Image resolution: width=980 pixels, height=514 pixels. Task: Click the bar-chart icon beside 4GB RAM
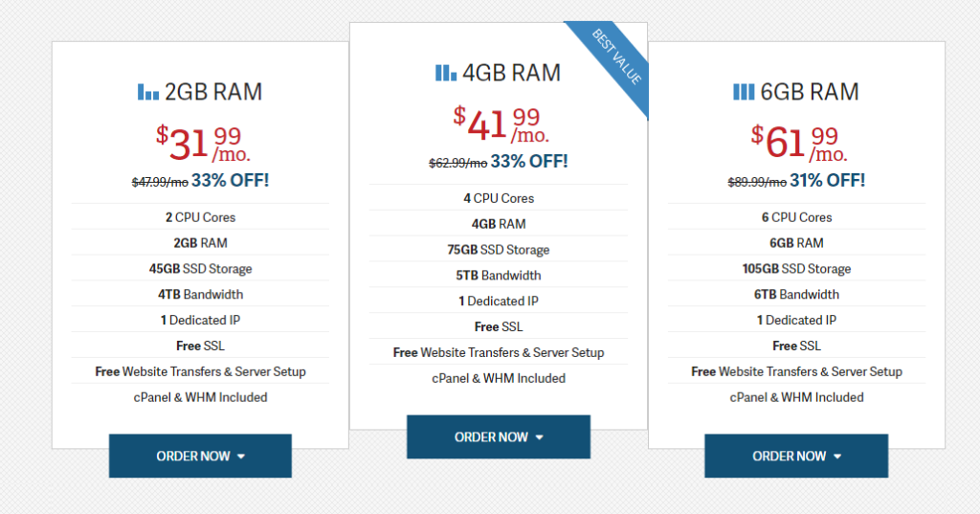coord(446,73)
